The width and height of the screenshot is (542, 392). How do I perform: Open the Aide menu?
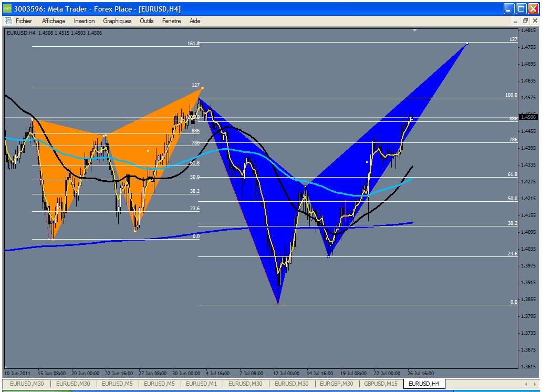tap(195, 21)
